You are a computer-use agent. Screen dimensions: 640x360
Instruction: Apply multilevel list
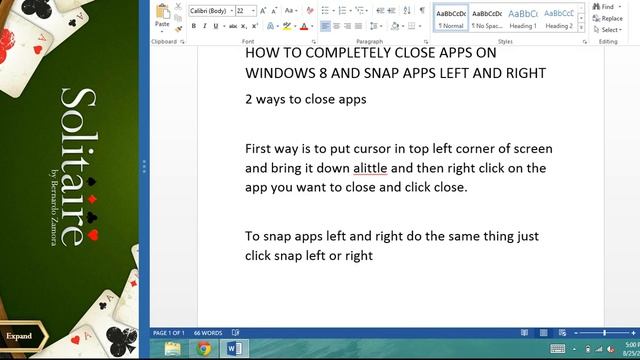tap(360, 11)
